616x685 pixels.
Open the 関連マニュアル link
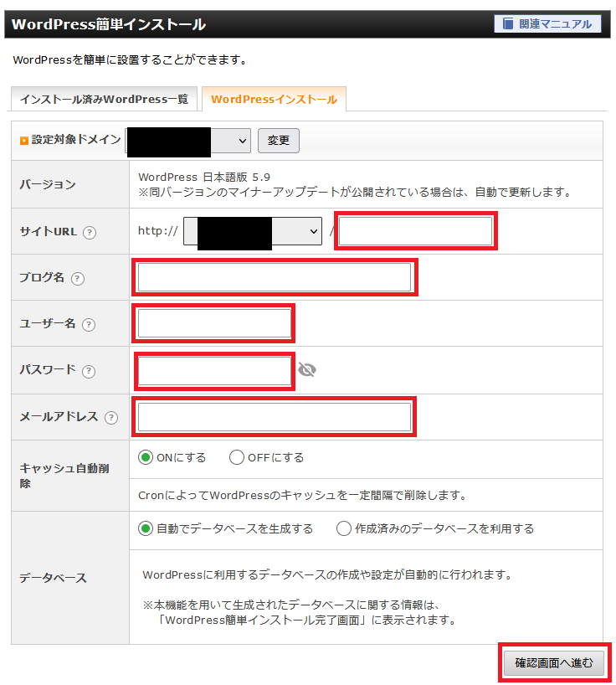point(547,23)
